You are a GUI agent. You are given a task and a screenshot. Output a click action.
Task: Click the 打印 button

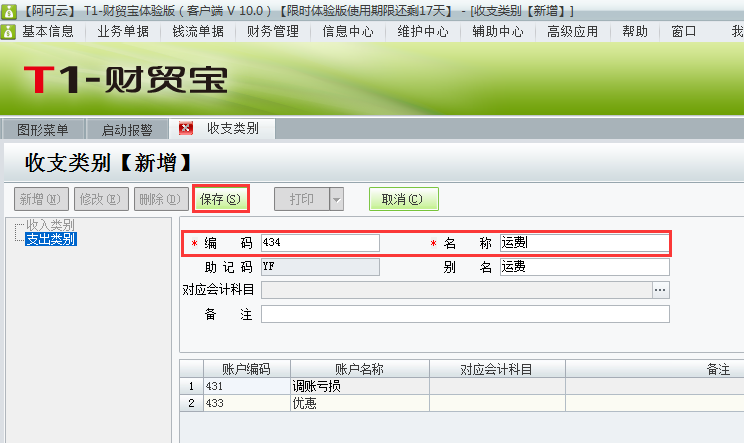pyautogui.click(x=301, y=199)
